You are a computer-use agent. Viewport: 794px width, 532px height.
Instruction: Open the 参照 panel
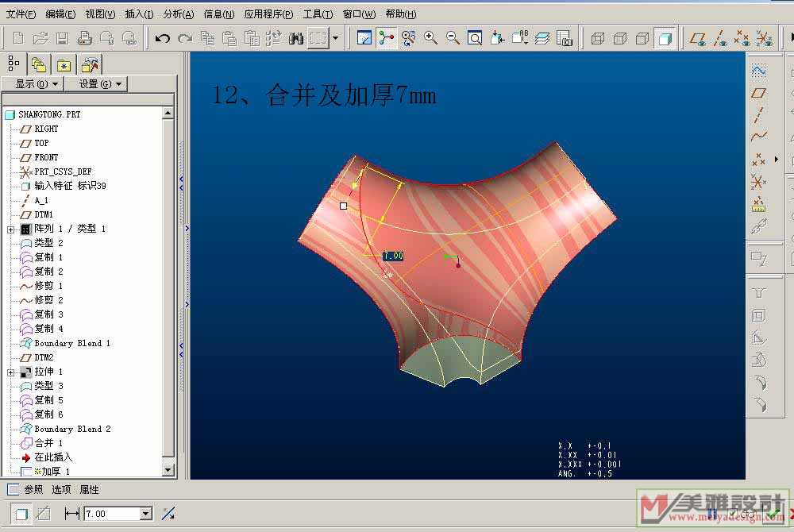coord(33,489)
